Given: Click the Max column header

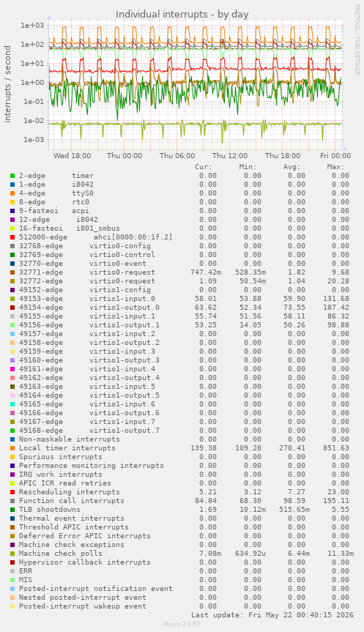Looking at the screenshot, I should [x=335, y=167].
